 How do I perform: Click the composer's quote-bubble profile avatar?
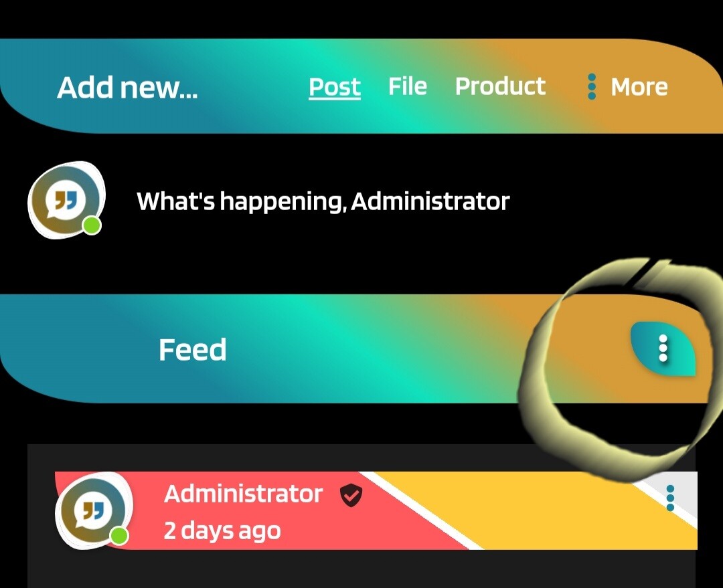tap(66, 200)
